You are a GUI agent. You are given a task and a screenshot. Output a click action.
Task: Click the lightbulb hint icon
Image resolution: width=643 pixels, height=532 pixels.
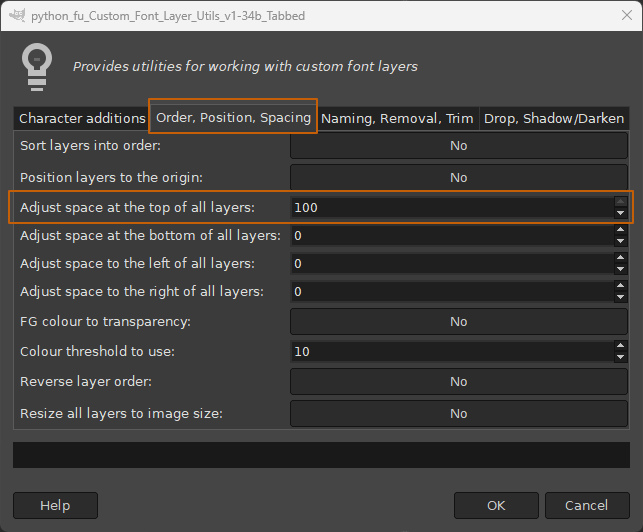point(37,67)
